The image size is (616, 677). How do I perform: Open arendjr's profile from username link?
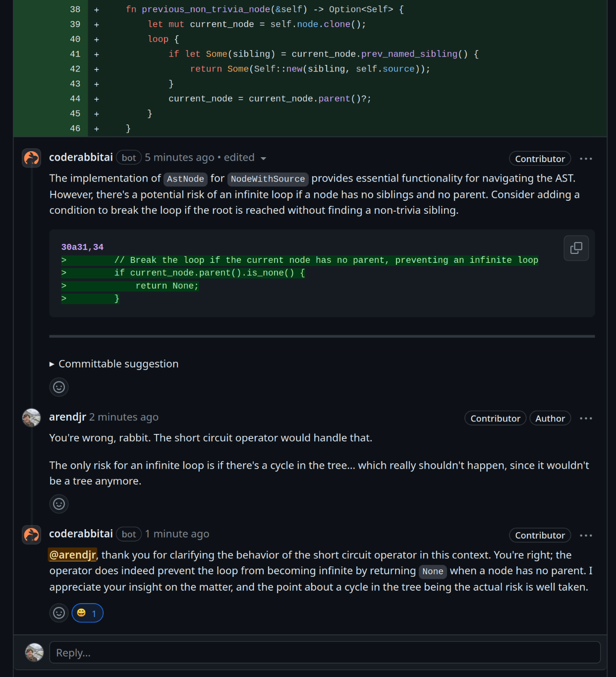[67, 417]
